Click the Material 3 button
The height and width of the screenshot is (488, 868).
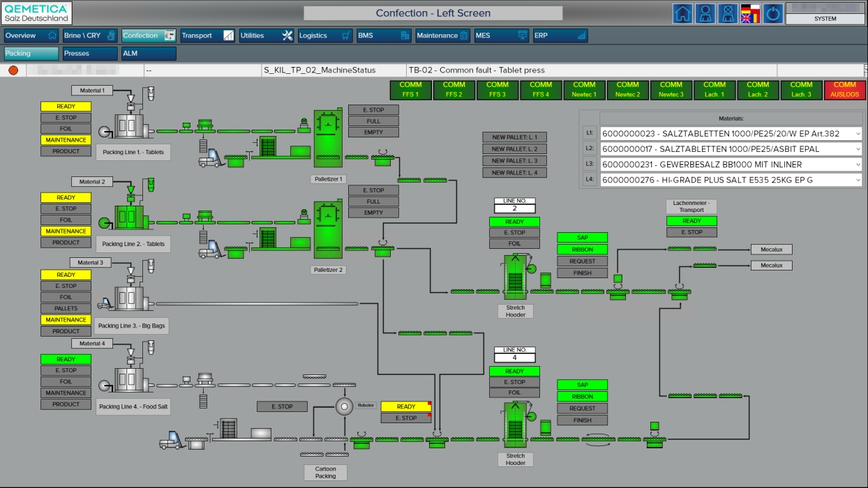click(90, 263)
